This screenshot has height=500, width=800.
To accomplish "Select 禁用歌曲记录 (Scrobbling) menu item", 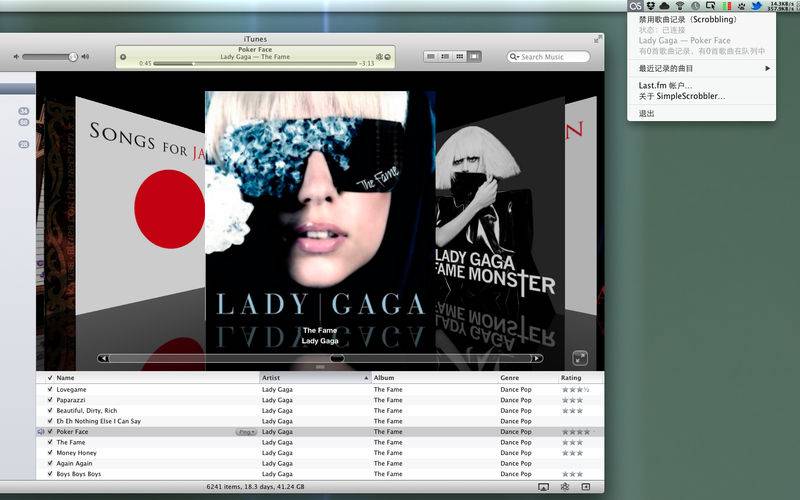I will (702, 19).
